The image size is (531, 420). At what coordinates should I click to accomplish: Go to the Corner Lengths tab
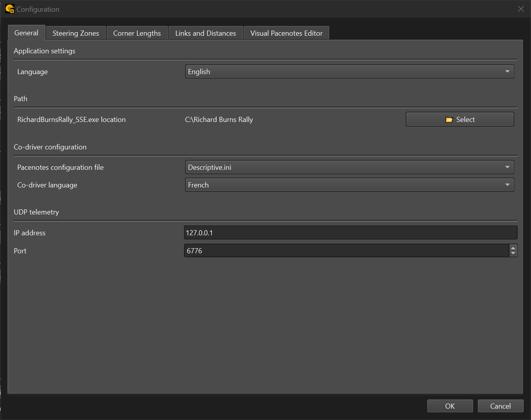137,33
